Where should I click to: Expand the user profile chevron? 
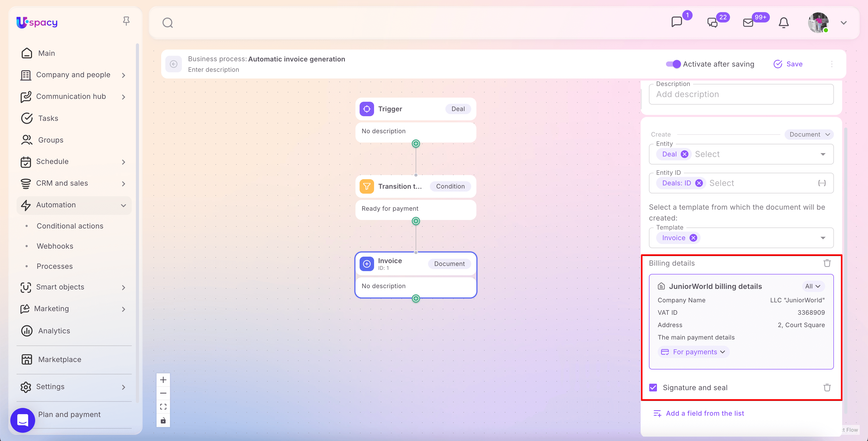(844, 23)
